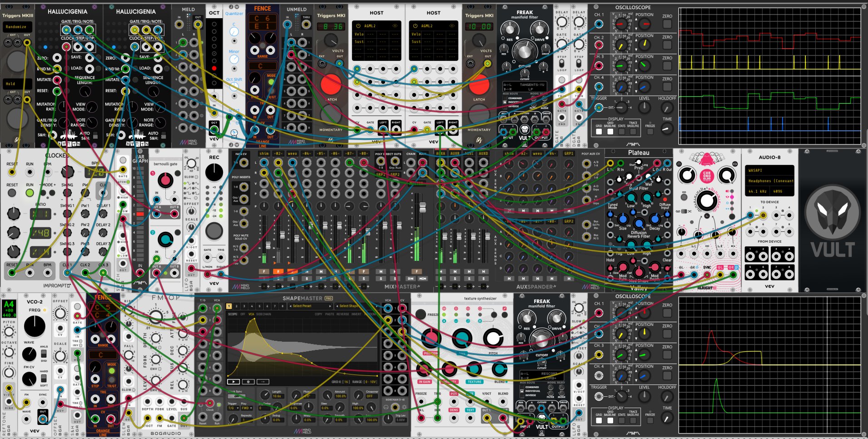Set ShapeMaster scope mode to SIDECHAIN
The width and height of the screenshot is (868, 439).
coord(263,314)
